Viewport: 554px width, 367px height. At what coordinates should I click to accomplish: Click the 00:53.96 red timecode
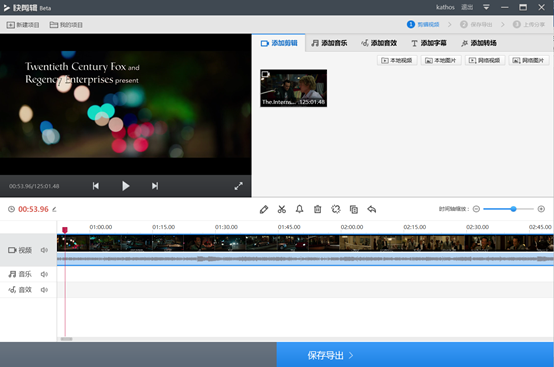[33, 209]
